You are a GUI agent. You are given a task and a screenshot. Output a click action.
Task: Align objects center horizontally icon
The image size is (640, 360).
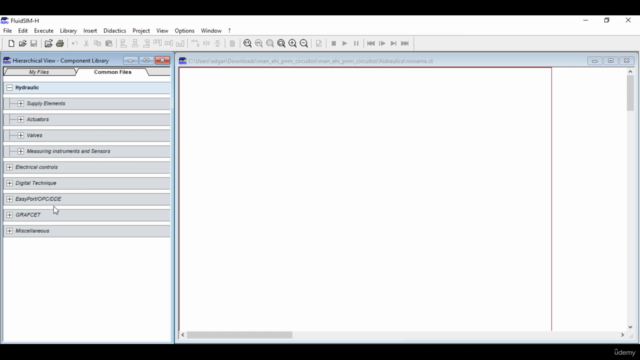click(x=135, y=43)
